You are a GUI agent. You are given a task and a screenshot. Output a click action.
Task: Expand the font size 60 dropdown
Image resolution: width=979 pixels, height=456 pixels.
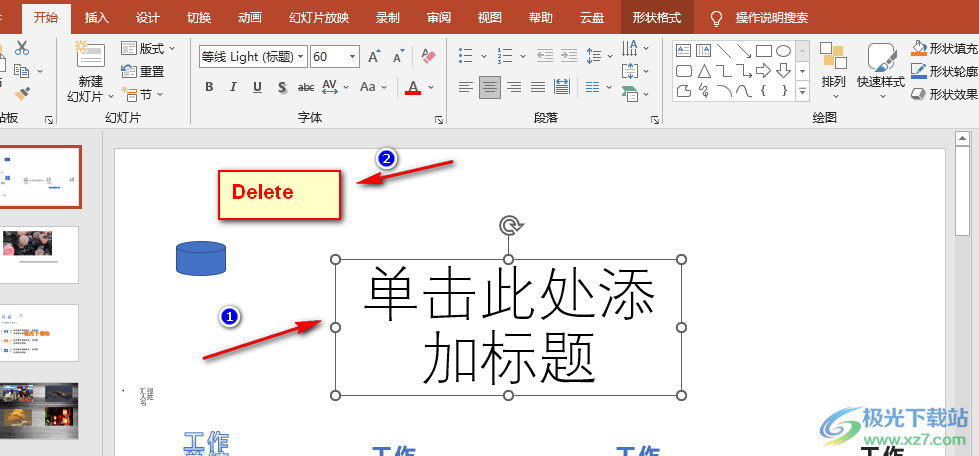(352, 57)
